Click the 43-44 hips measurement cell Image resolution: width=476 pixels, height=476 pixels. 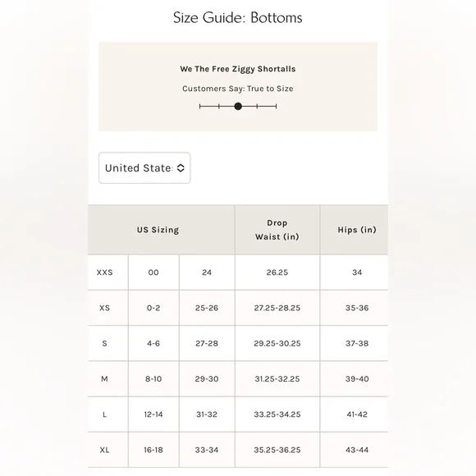357,450
